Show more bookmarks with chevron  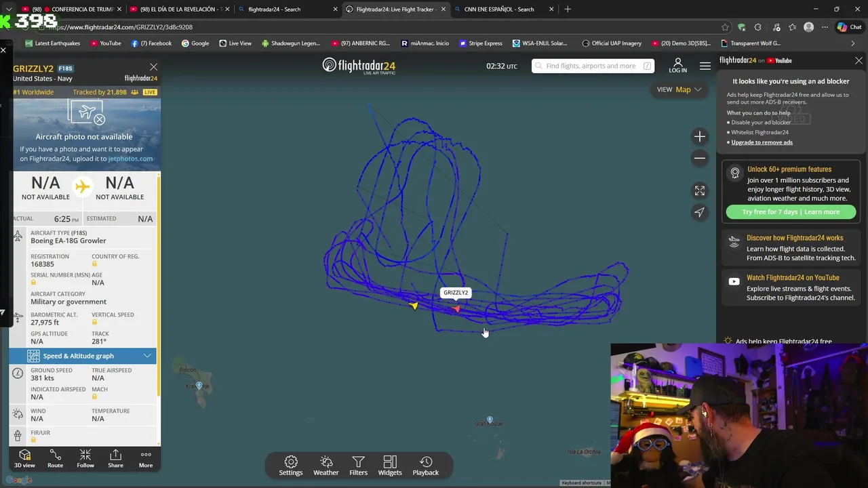click(852, 43)
